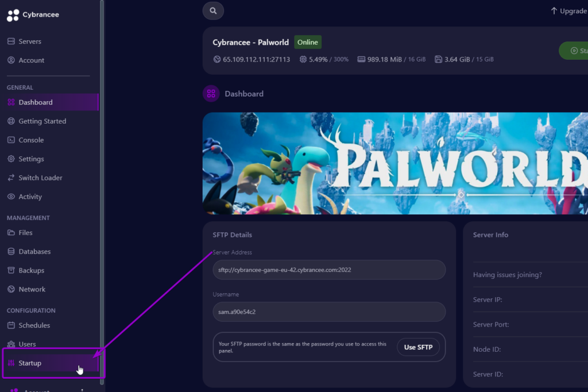588x392 pixels.
Task: Click the 5.49% CPU usage value
Action: pos(318,59)
